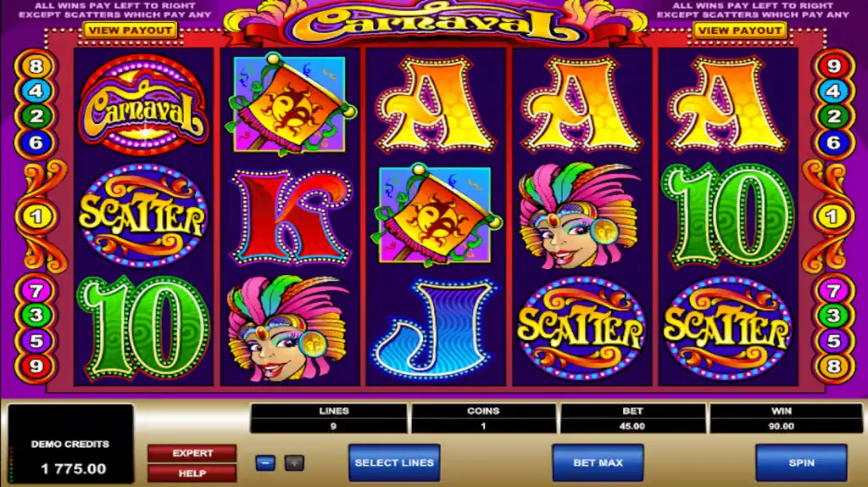Screen dimensions: 868x487
Task: Switch to Expert mode
Action: pos(192,453)
